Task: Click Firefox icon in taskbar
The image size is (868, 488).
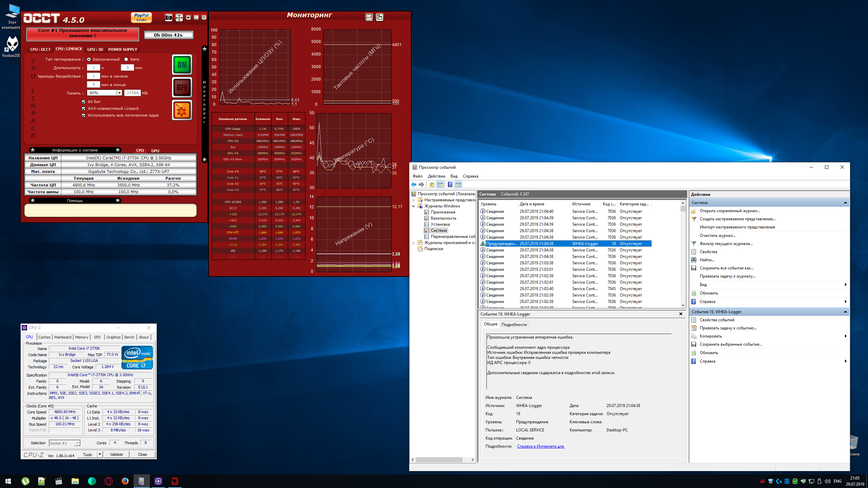Action: tap(125, 481)
